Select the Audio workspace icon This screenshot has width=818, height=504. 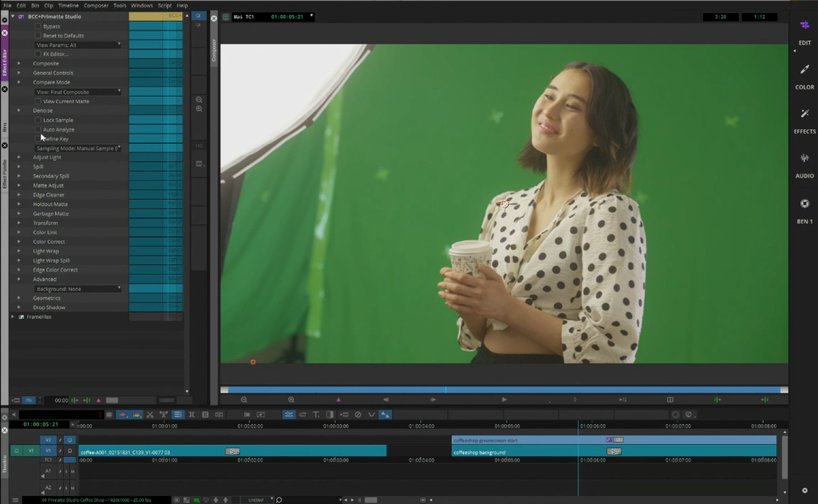804,159
